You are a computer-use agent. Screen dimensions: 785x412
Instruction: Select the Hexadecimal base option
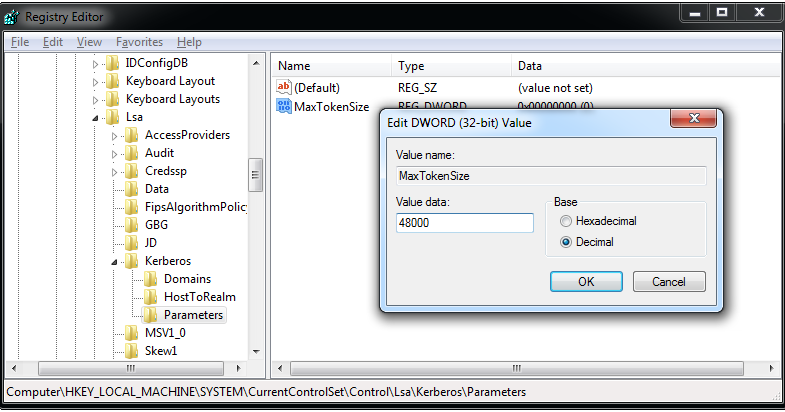tap(566, 221)
